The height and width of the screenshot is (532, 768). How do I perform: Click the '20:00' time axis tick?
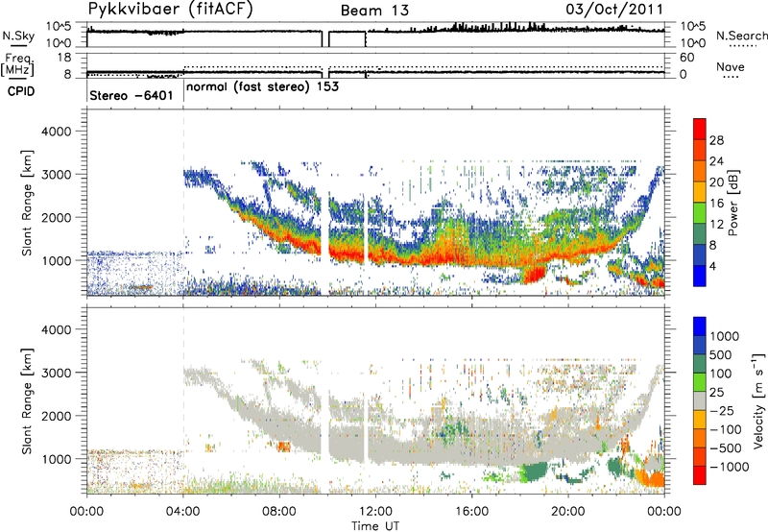coord(568,512)
